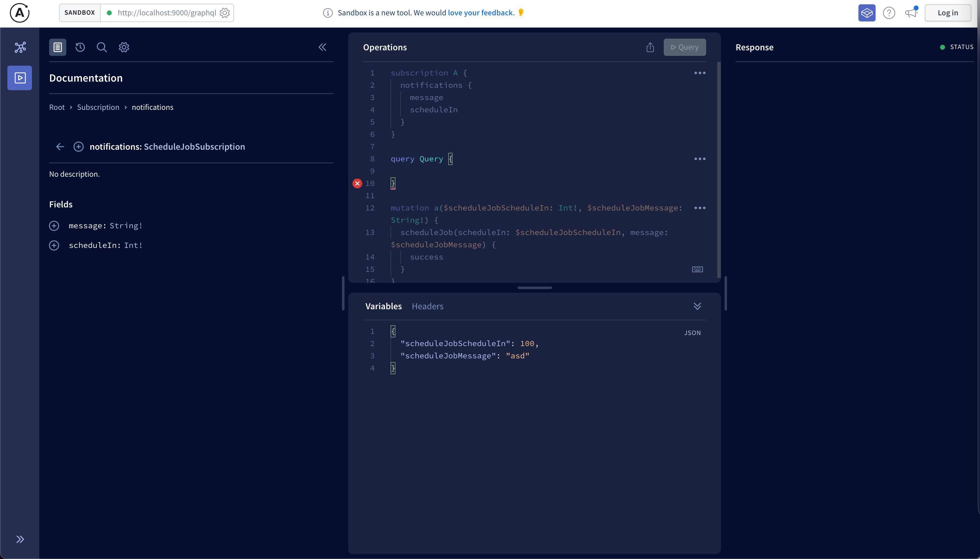Open the operation history clock icon
The height and width of the screenshot is (559, 980).
click(x=80, y=47)
